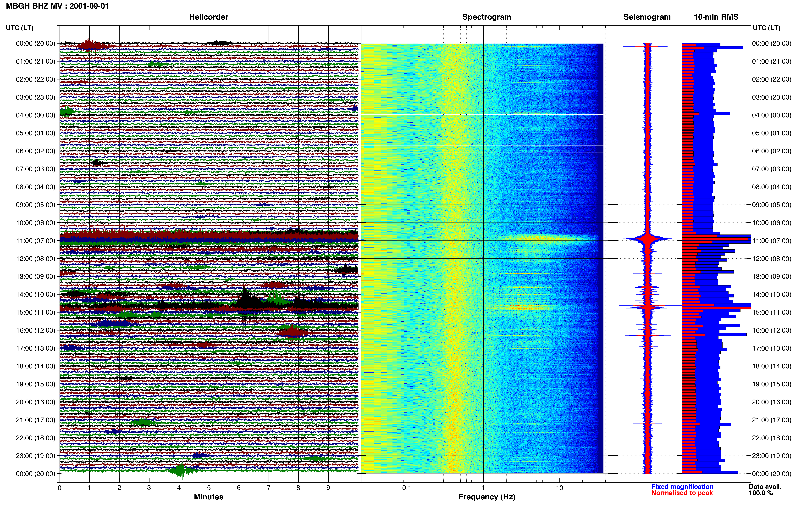The height and width of the screenshot is (508, 812).
Task: Click the left time label "12:00 (08:00)"
Action: tap(36, 259)
